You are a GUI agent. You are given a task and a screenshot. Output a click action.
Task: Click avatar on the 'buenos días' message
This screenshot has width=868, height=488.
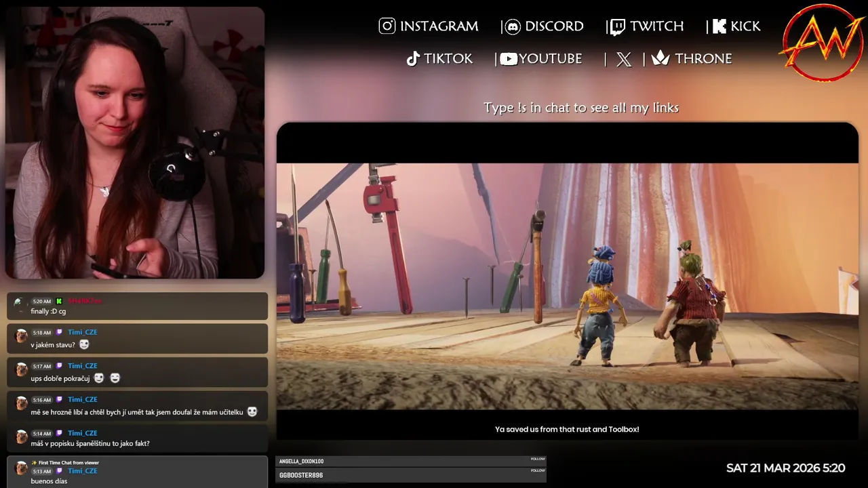[21, 468]
